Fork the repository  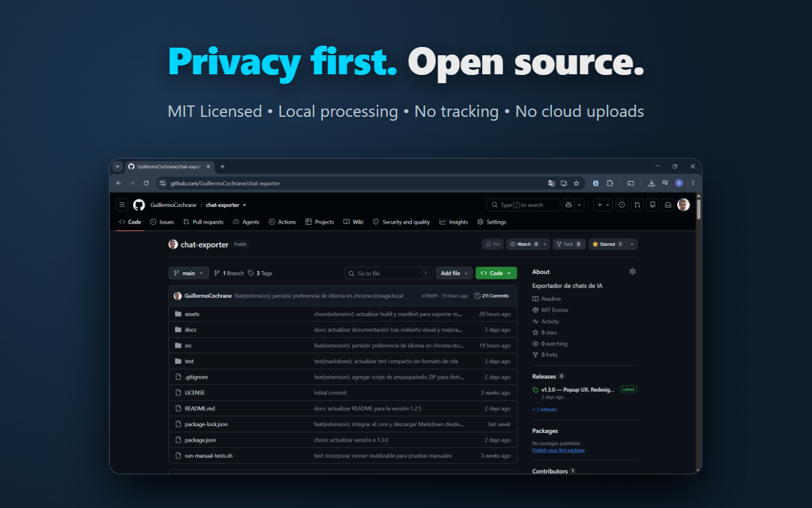point(568,244)
